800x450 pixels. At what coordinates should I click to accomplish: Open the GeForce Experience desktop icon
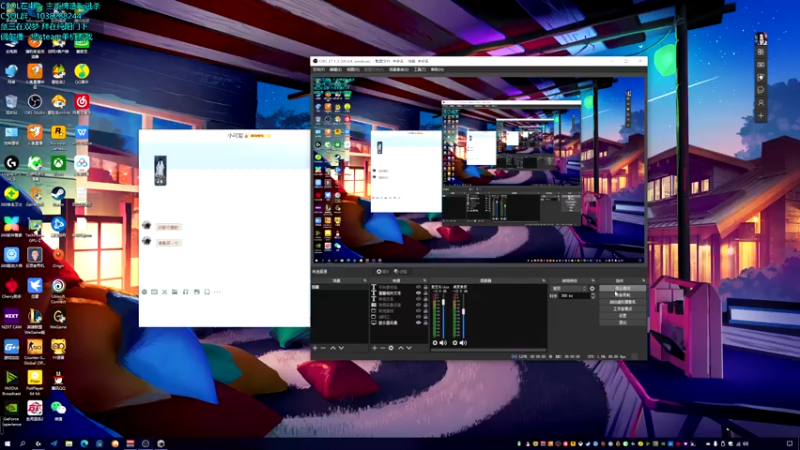(x=11, y=413)
